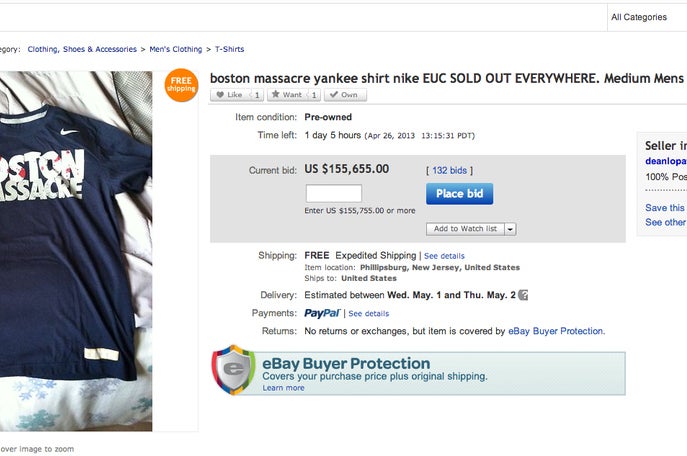Image resolution: width=687 pixels, height=456 pixels.
Task: Click the PayPal logo
Action: [323, 313]
